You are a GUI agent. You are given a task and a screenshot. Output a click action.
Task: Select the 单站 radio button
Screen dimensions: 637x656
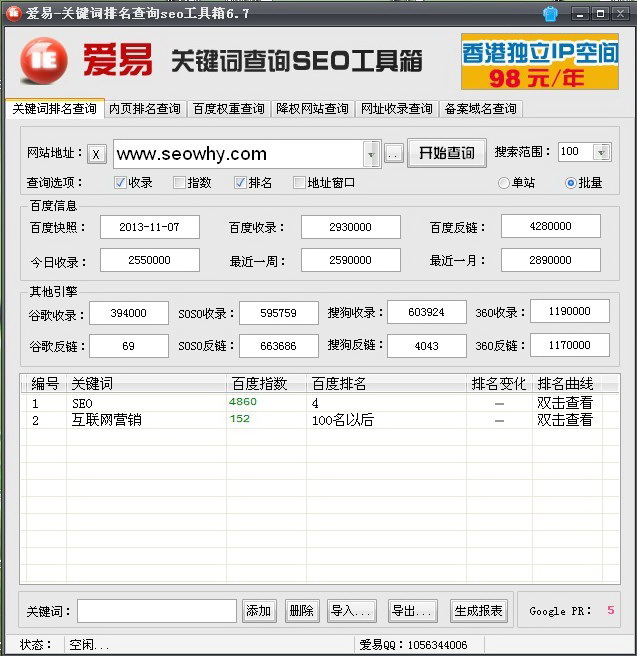(504, 183)
